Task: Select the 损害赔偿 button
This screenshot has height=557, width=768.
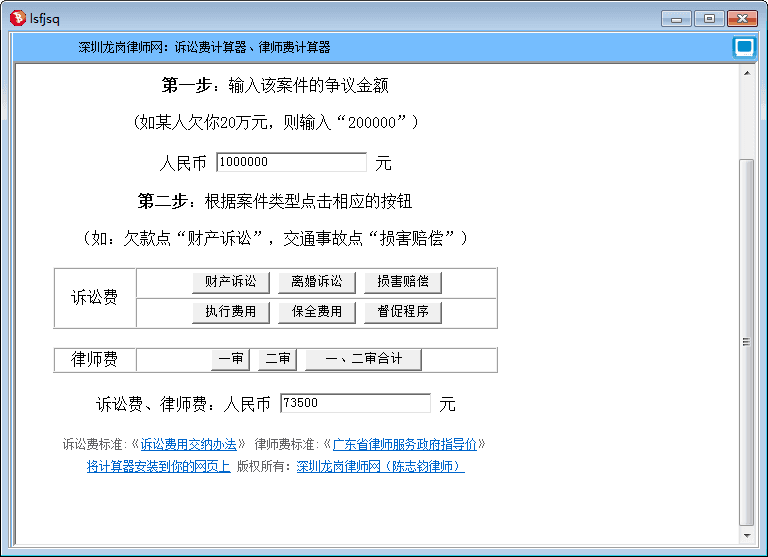Action: pyautogui.click(x=403, y=282)
